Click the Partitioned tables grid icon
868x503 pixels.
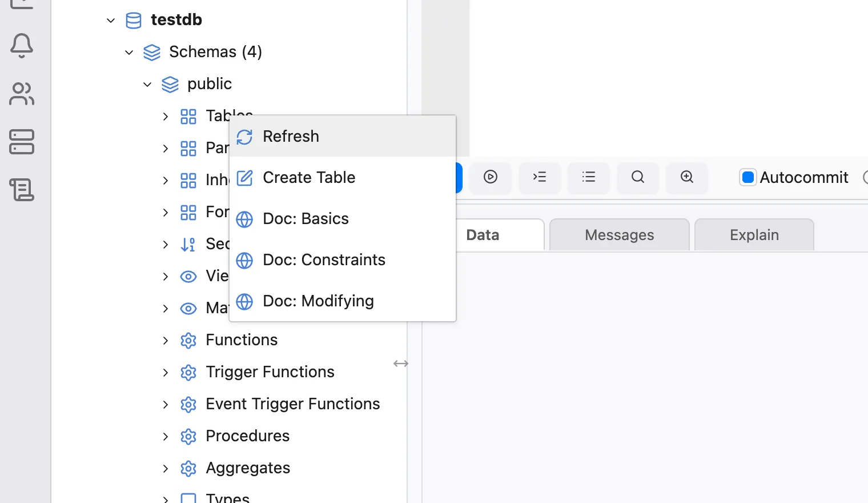pos(188,149)
